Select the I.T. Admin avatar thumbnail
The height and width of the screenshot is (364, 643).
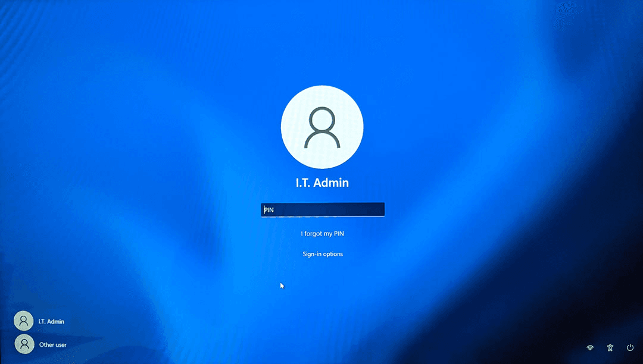pyautogui.click(x=23, y=320)
